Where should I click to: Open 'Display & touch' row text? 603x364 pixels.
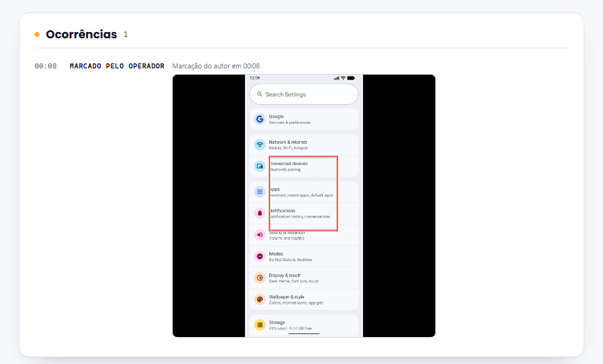click(x=285, y=276)
